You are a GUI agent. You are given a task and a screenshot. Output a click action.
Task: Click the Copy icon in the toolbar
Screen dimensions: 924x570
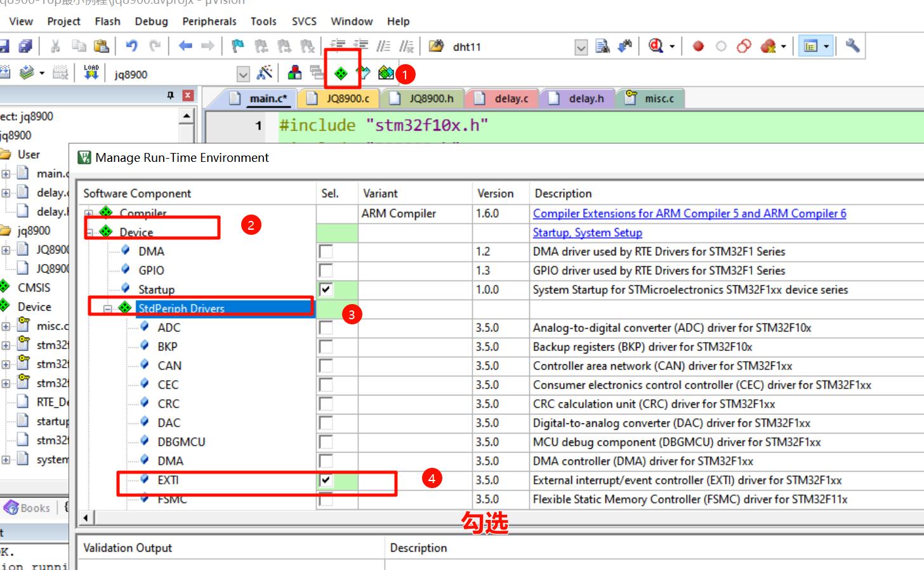coord(79,46)
